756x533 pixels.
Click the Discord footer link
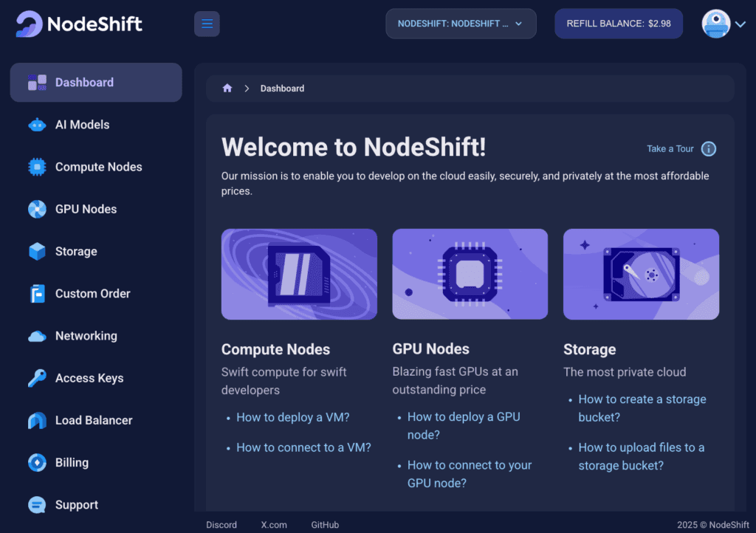[221, 525]
